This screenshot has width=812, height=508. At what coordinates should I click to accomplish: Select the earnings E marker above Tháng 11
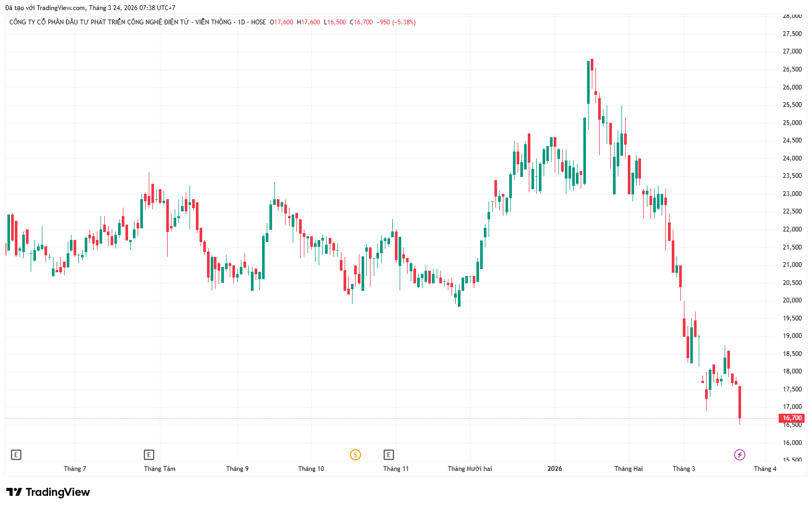[389, 454]
